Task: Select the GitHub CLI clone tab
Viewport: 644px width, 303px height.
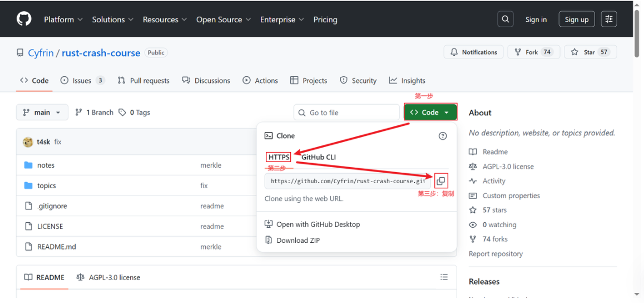Action: [x=319, y=157]
